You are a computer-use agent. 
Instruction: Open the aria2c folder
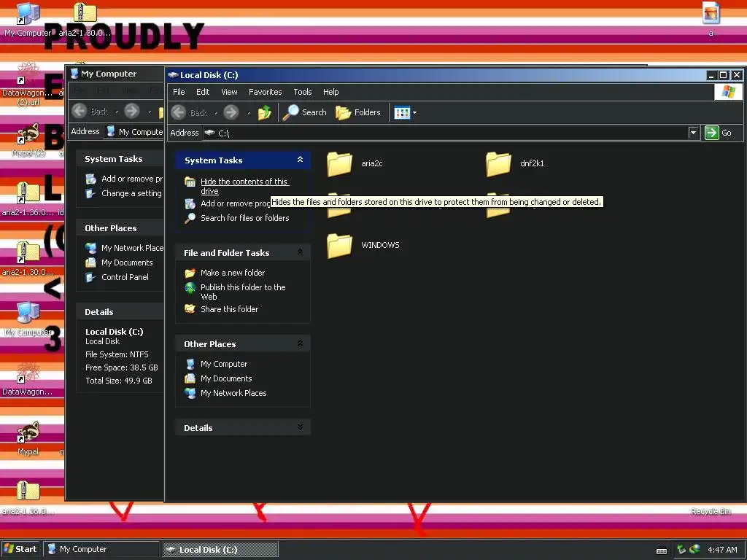(x=355, y=164)
